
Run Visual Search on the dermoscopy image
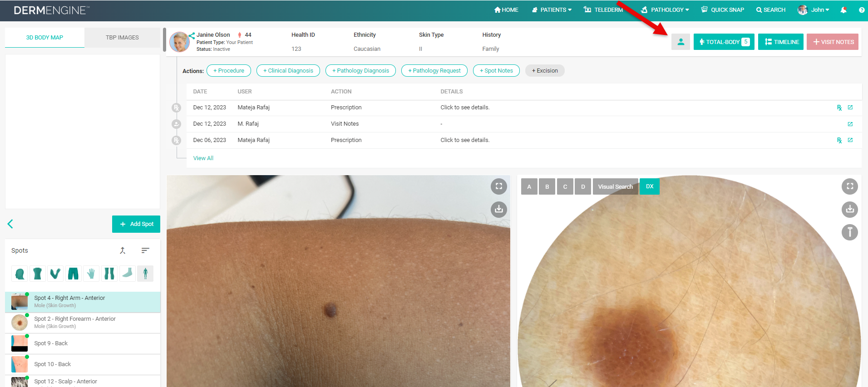(x=615, y=186)
